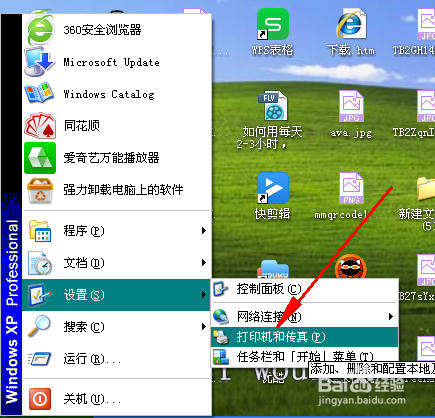435x418 pixels.
Task: Click the 快剪辑 desktop label
Action: pyautogui.click(x=273, y=214)
